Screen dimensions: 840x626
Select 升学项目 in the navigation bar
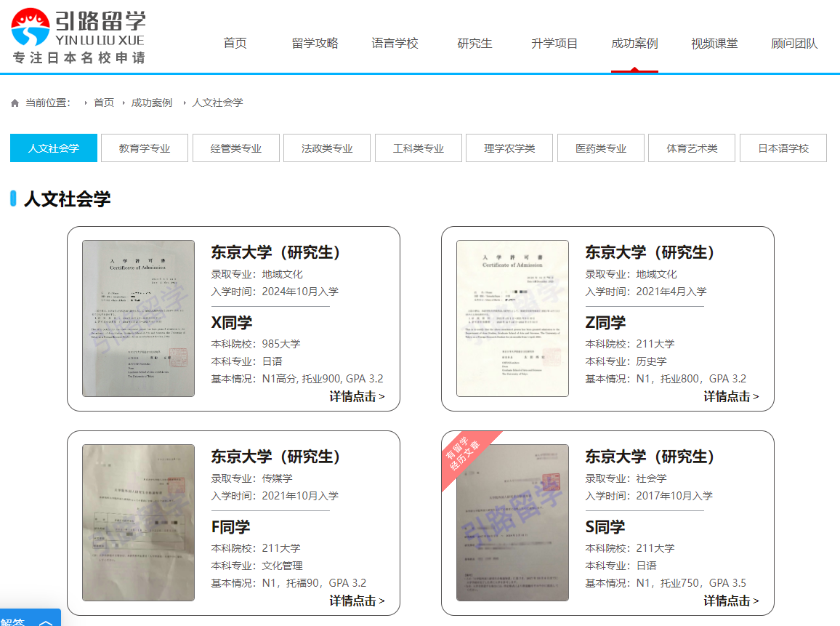[x=554, y=44]
